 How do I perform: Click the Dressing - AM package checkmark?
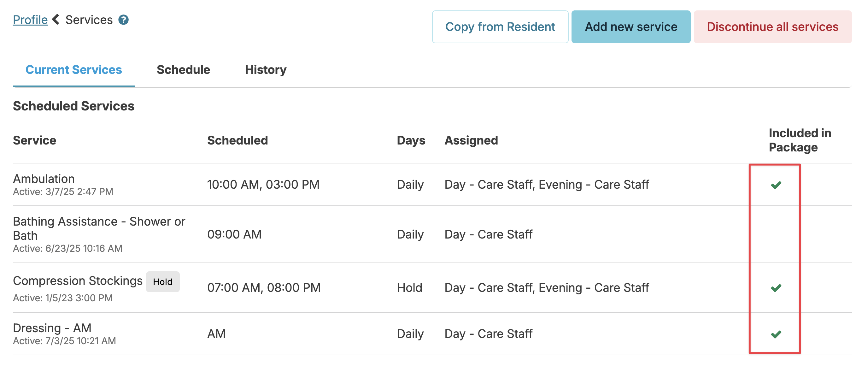776,334
